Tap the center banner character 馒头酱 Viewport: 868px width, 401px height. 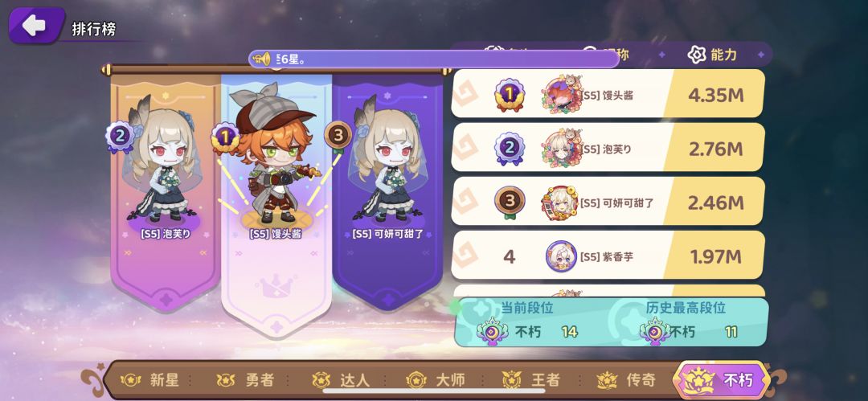click(275, 155)
